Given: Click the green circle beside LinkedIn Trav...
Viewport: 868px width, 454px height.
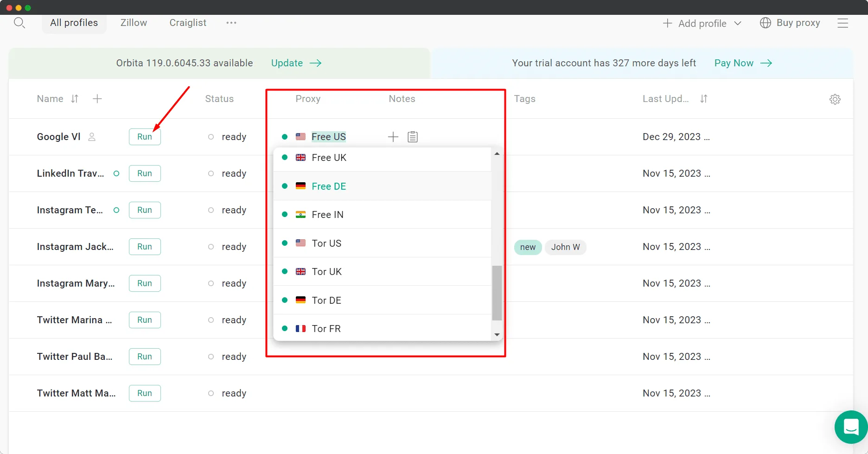Looking at the screenshot, I should coord(116,173).
